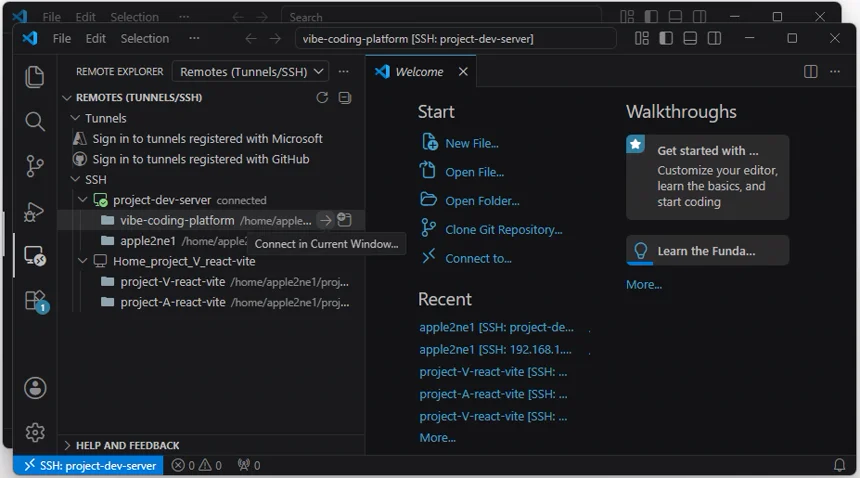Expand HELP AND FEEDBACK section
Screen dimensions: 860x478
click(67, 446)
